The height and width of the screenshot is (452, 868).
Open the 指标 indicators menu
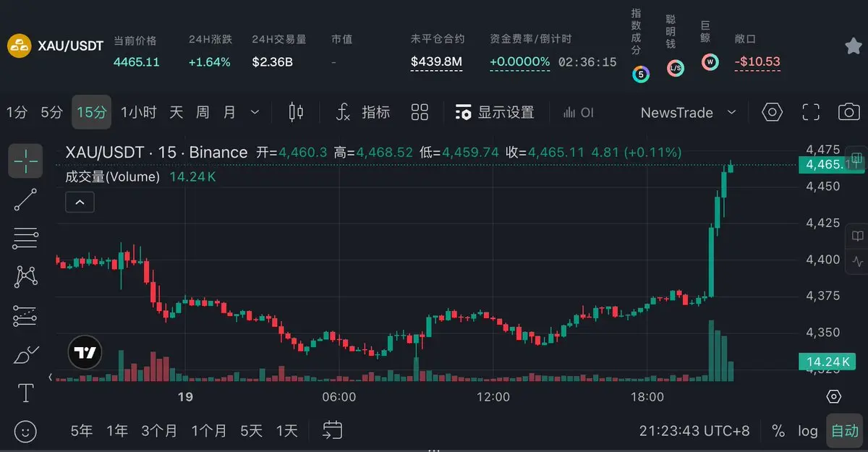[364, 112]
